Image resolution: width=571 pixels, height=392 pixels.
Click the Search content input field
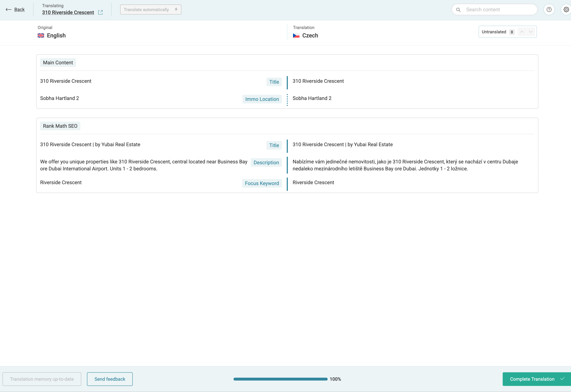499,10
